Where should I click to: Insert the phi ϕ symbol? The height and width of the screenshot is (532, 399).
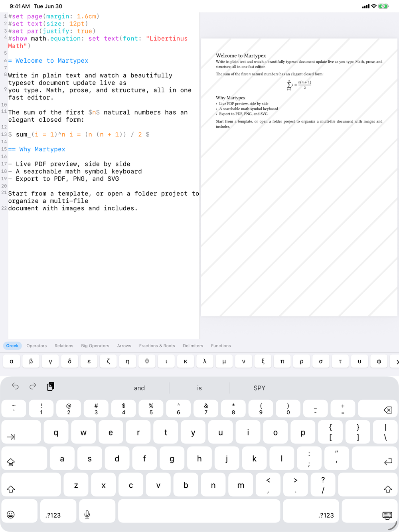tap(379, 361)
